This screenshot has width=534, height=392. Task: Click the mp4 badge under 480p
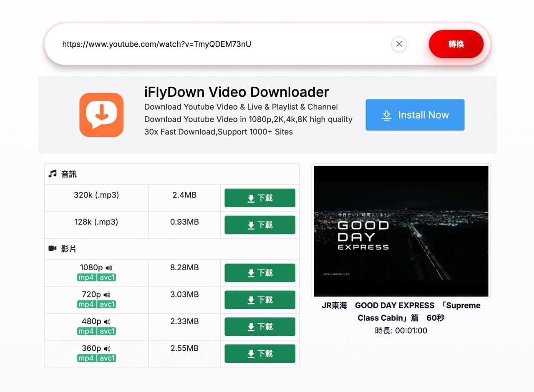click(x=87, y=331)
